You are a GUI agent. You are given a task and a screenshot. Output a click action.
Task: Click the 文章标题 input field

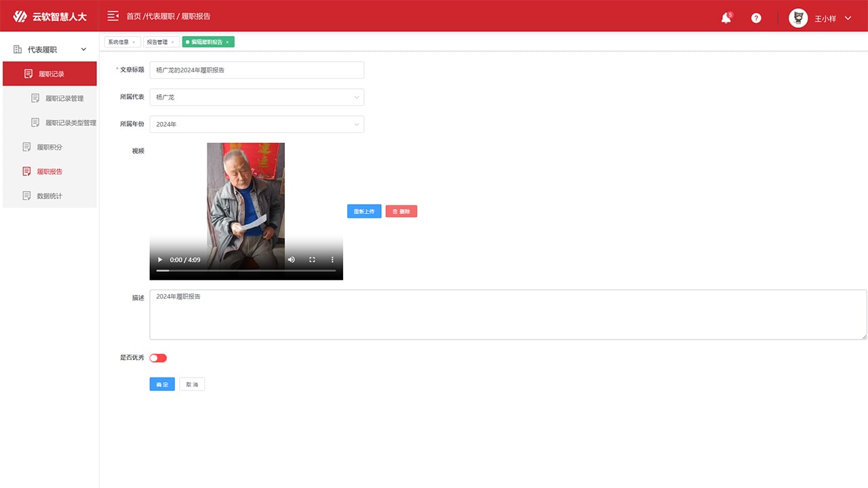[x=256, y=70]
